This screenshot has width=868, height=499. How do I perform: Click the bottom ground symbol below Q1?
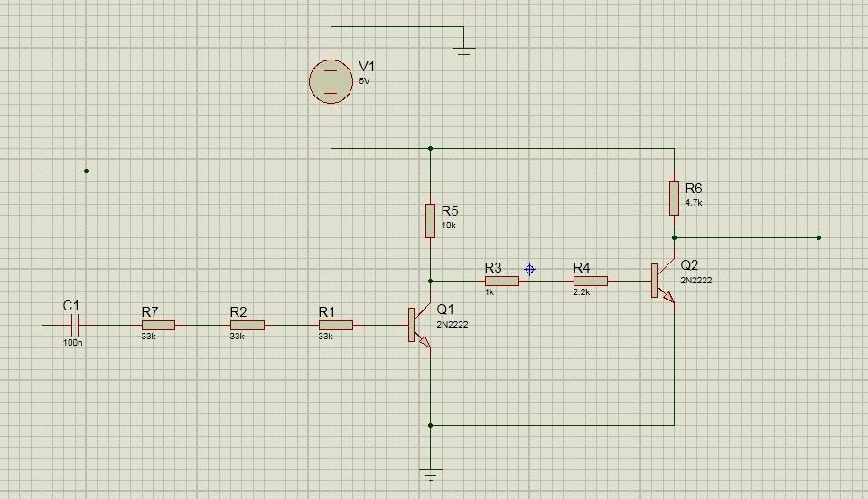coord(431,475)
